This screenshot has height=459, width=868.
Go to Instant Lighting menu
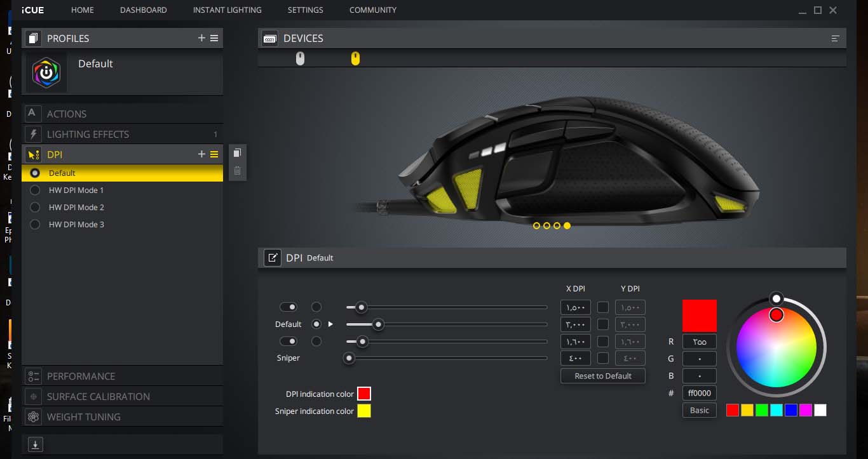coord(227,10)
